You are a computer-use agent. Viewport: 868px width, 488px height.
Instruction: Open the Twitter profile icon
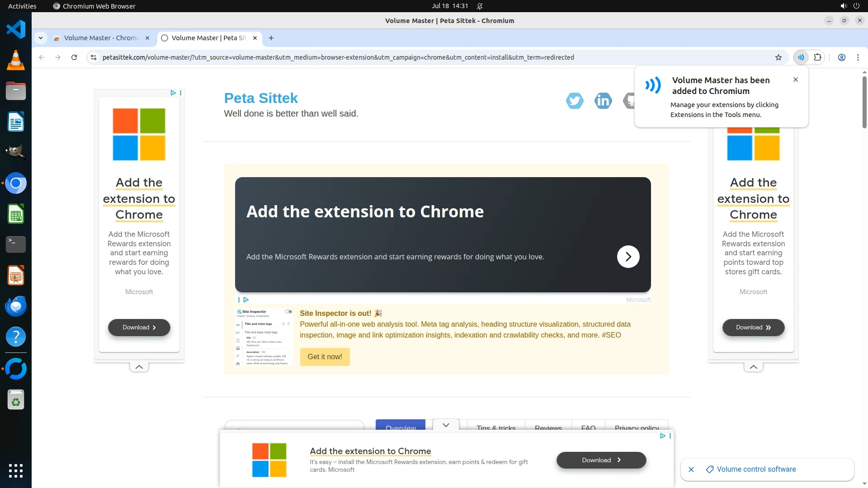click(x=575, y=100)
